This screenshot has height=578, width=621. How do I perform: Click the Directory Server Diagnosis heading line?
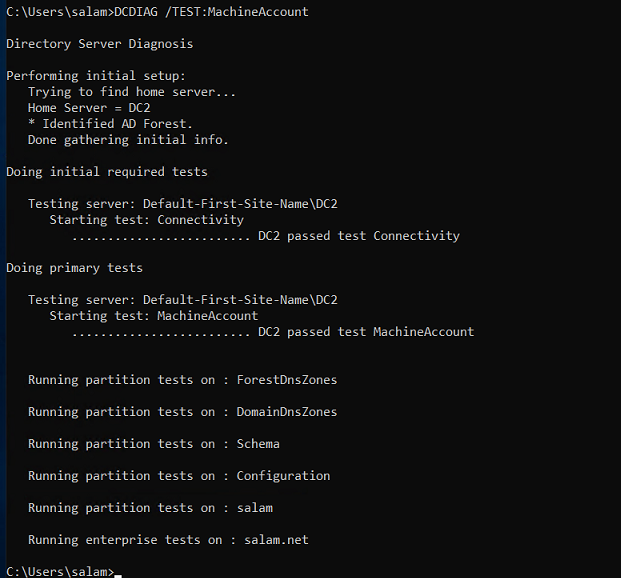point(100,44)
